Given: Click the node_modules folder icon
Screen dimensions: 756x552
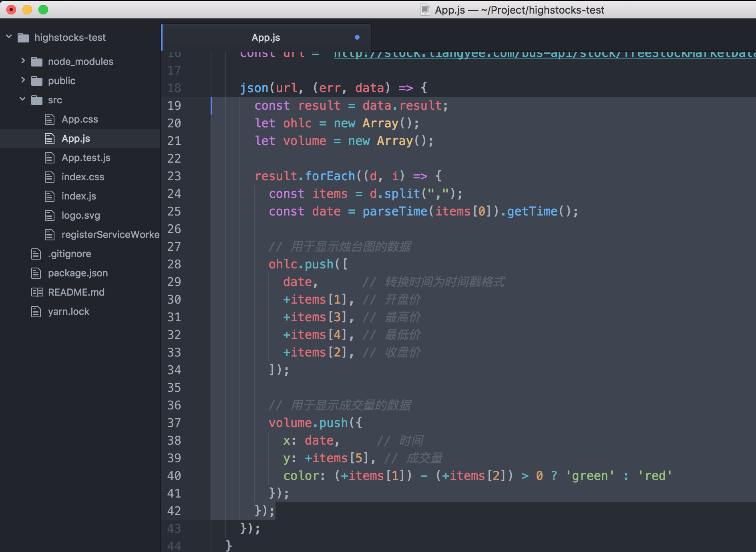Looking at the screenshot, I should (x=37, y=62).
